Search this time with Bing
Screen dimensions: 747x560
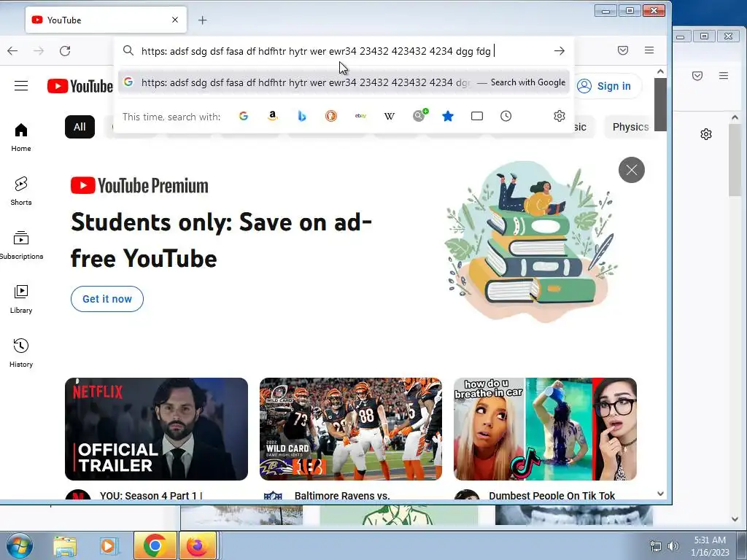(x=301, y=116)
